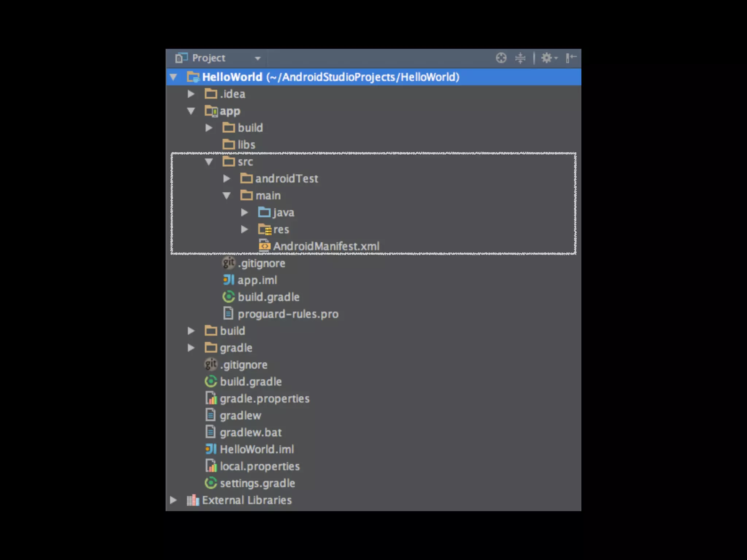The height and width of the screenshot is (560, 747).
Task: Collapse the HelloWorld root project node
Action: point(173,77)
